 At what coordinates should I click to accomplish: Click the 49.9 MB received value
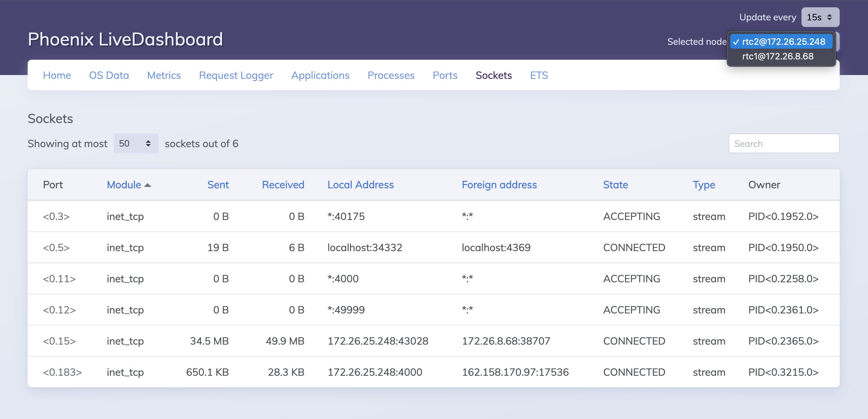285,341
